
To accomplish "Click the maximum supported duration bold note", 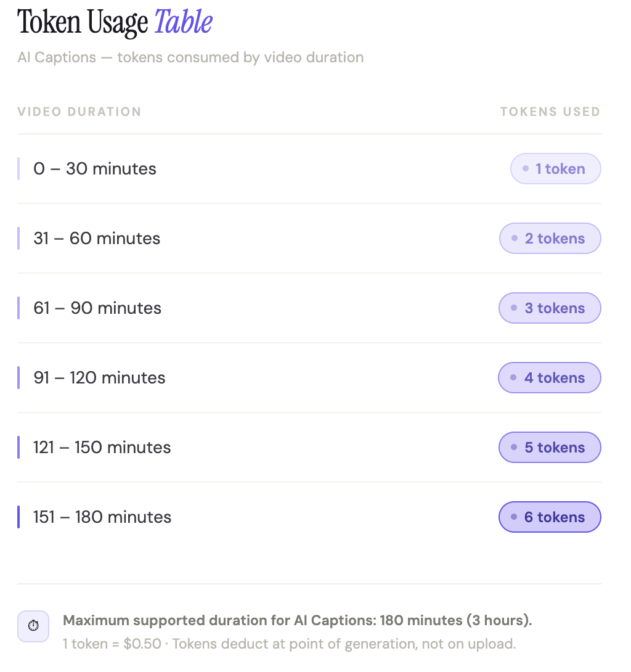I will pos(297,620).
